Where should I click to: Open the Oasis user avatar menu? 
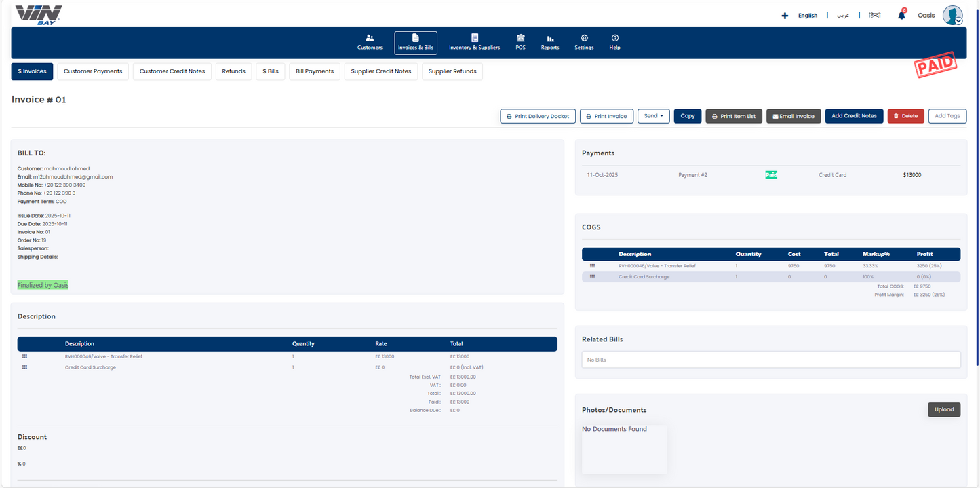[x=952, y=16]
